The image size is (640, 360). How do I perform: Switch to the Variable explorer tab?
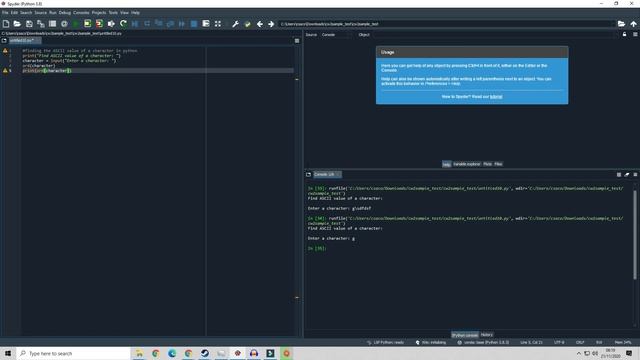[467, 164]
